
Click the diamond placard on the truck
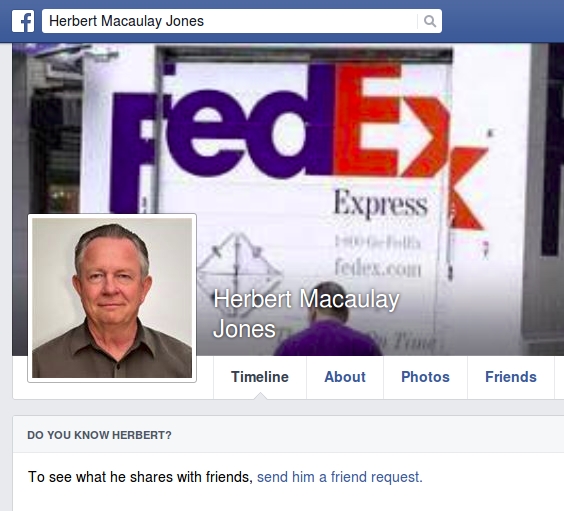(239, 275)
